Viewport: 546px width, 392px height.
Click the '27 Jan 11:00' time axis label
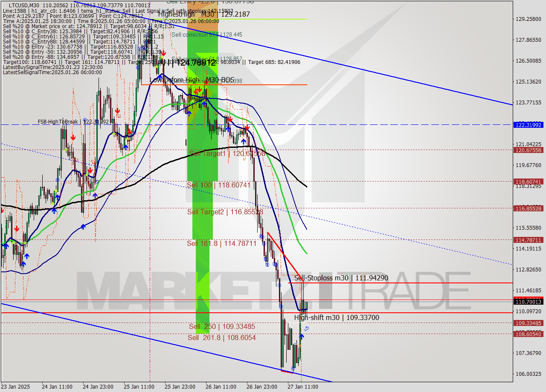click(303, 387)
